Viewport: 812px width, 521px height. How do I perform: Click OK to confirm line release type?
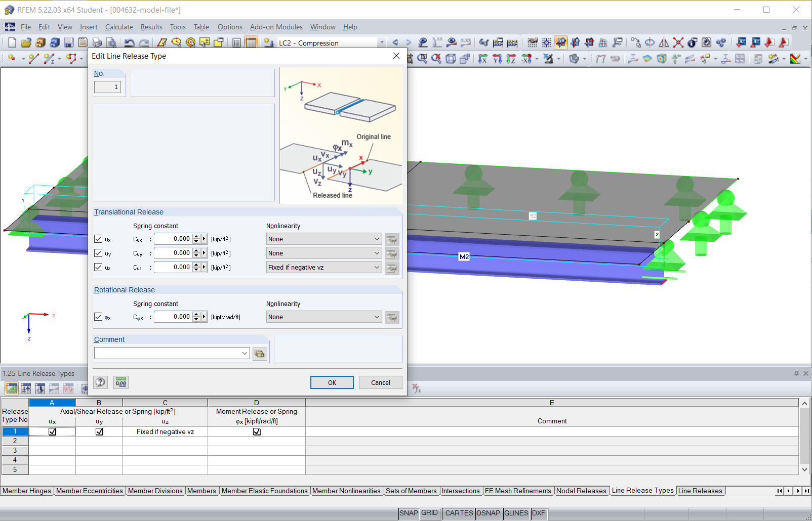[x=332, y=382]
